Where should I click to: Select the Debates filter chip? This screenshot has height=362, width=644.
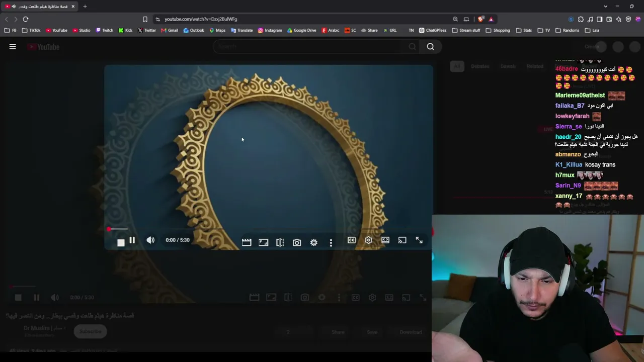[x=480, y=66]
